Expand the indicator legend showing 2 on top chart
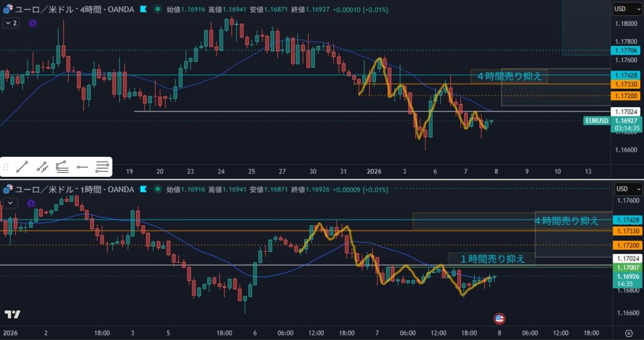Screen dimensions: 644x340 click(x=11, y=23)
